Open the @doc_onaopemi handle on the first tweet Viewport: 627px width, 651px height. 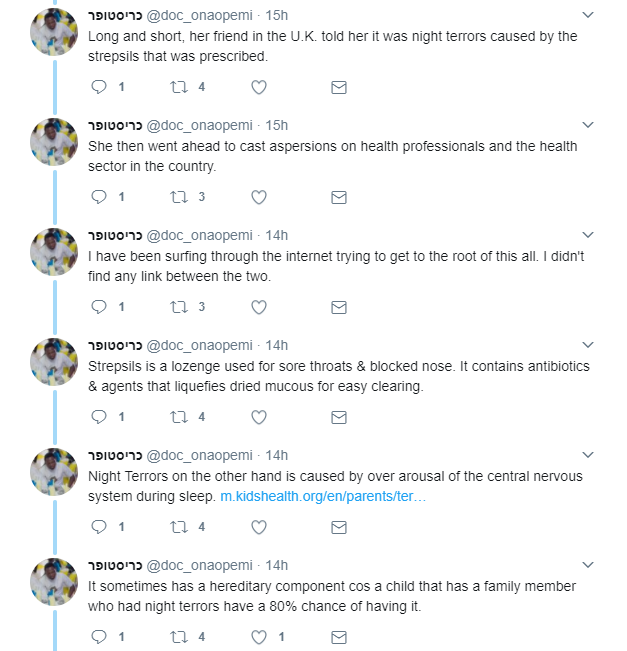tap(199, 16)
